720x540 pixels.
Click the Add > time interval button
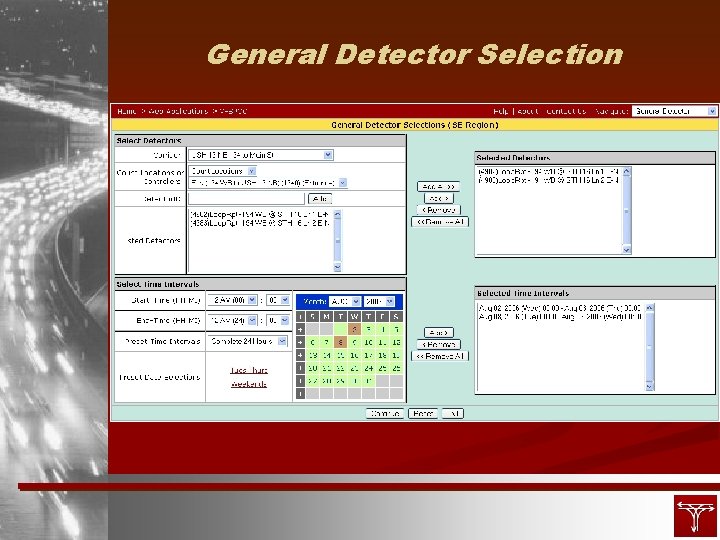439,332
